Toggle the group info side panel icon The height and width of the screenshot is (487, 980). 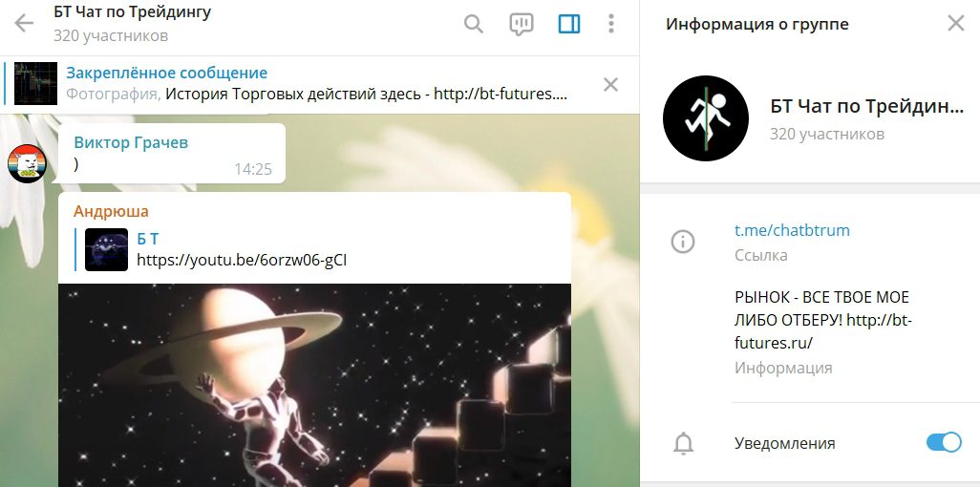click(568, 25)
